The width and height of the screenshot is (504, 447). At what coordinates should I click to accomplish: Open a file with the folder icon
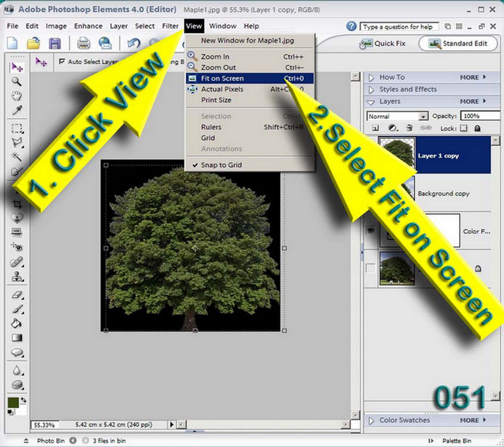33,43
